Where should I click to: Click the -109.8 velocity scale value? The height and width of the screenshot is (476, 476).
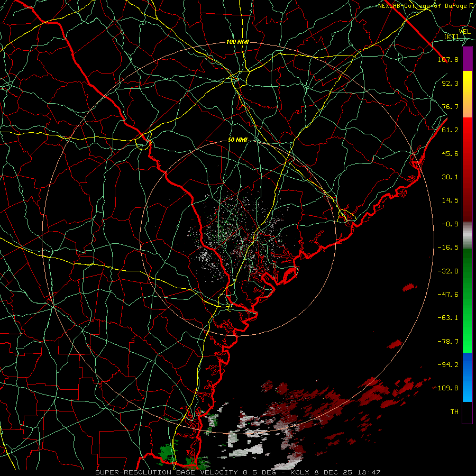click(x=446, y=388)
